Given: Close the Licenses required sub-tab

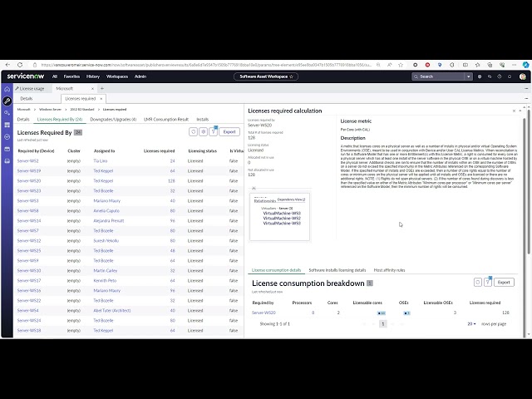Looking at the screenshot, I should (101, 99).
